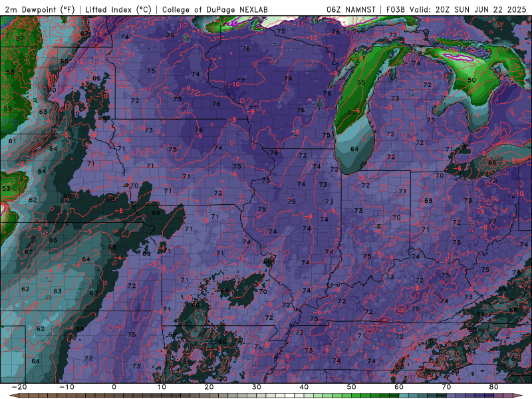This screenshot has height=399, width=532.
Task: Click the 60 label on the color scale
Action: (x=399, y=387)
